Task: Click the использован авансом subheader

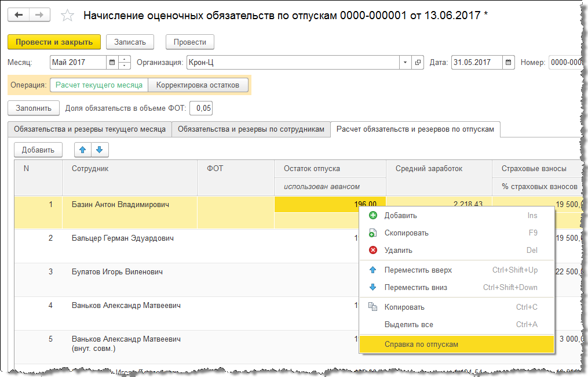Action: tap(330, 187)
